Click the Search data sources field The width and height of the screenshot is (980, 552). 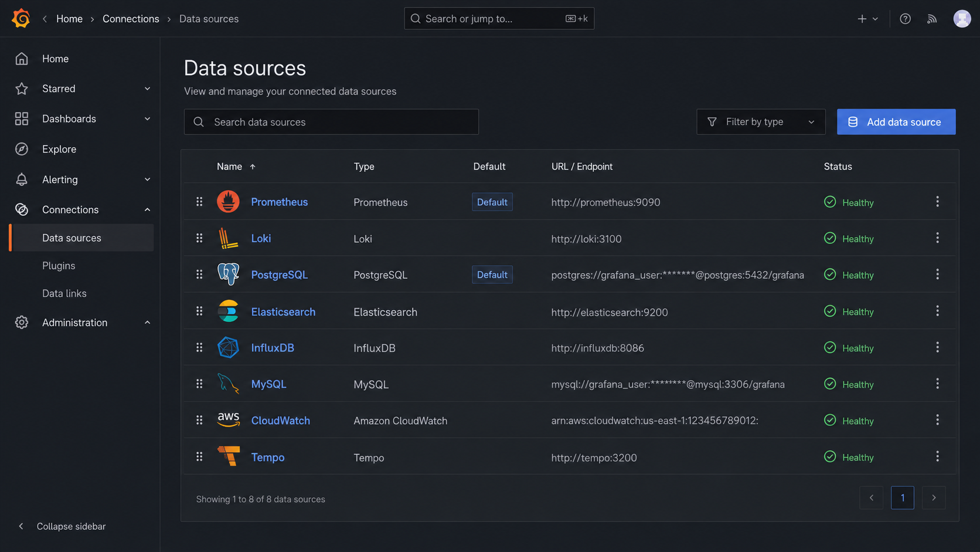[x=331, y=122]
